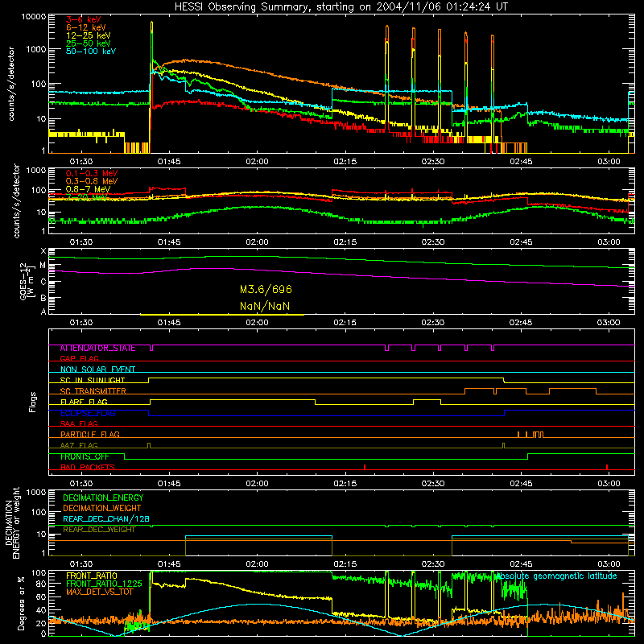This screenshot has height=644, width=644.
Task: Click the 'Degrees or %' axis title
Action: (22, 603)
